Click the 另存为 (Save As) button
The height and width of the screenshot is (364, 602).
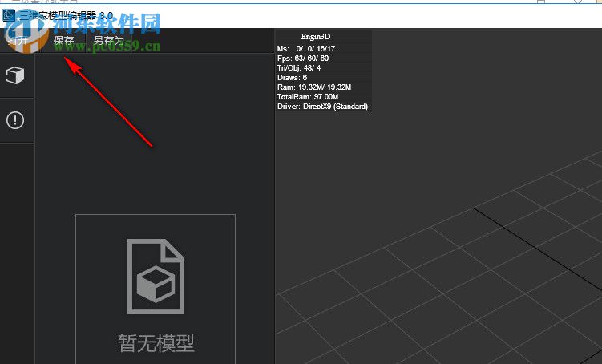pos(109,40)
